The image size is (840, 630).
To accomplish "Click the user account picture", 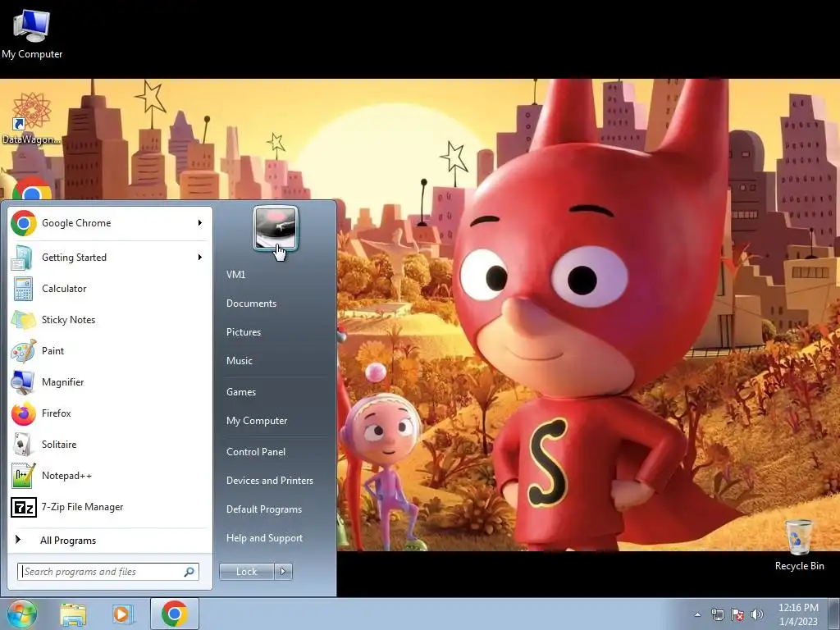I will click(x=276, y=228).
